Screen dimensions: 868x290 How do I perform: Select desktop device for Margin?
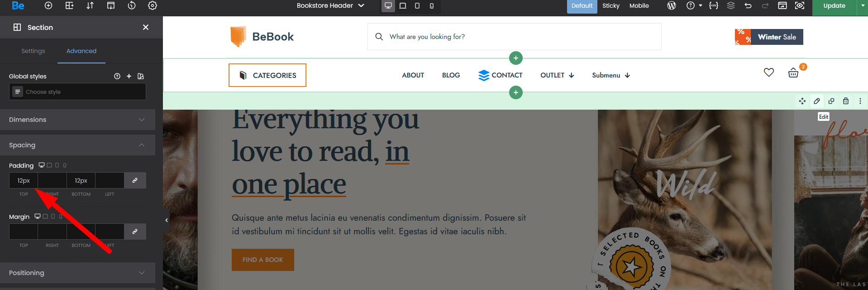[38, 217]
